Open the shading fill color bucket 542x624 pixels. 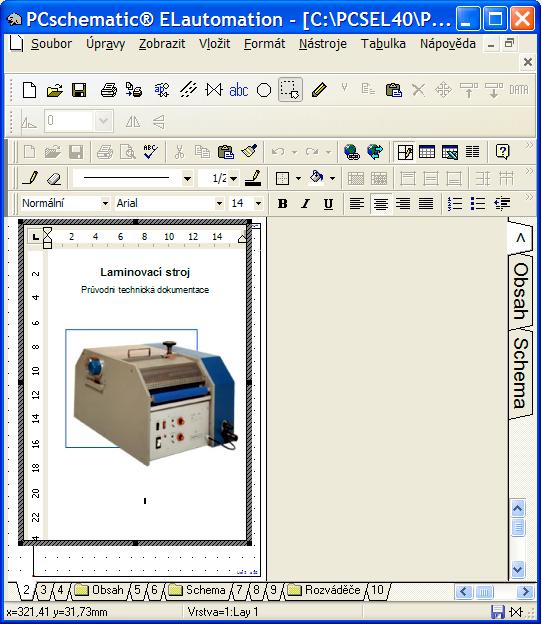point(316,177)
